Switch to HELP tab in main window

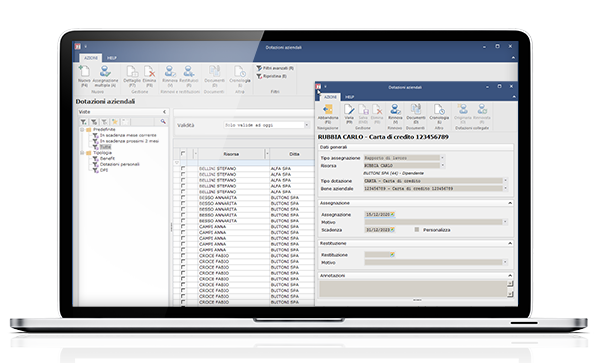112,58
